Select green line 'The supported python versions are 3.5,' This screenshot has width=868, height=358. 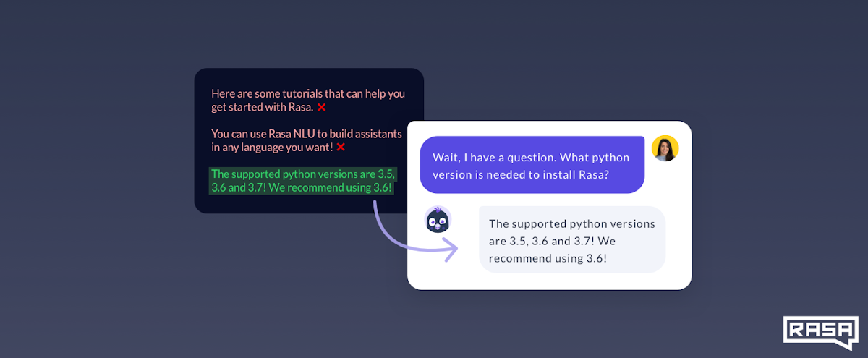(303, 174)
